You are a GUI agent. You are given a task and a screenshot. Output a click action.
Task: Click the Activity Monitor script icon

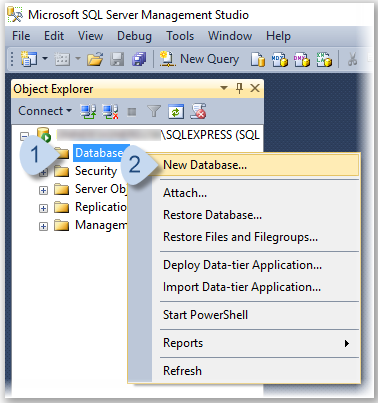(x=198, y=111)
